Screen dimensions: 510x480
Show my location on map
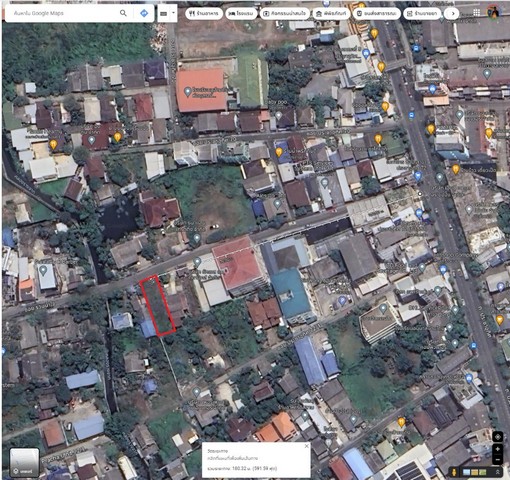(x=498, y=436)
